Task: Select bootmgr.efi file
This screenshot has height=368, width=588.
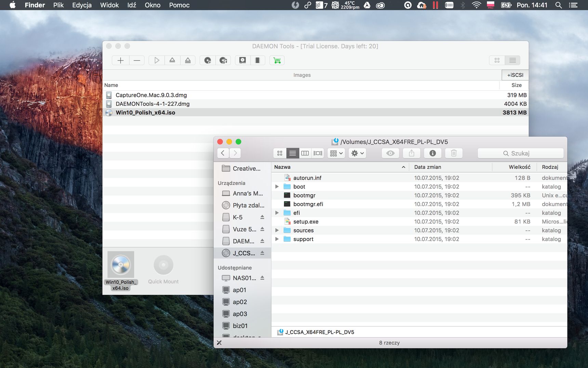Action: [x=419, y=204]
